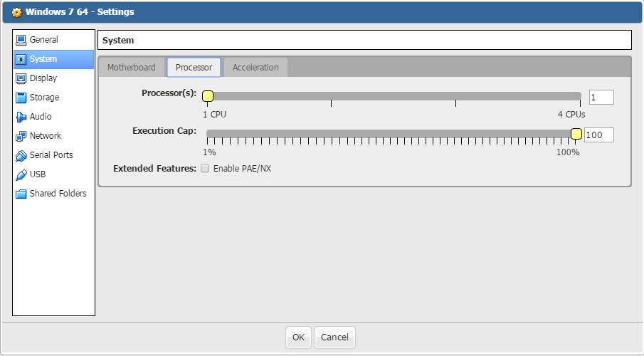The width and height of the screenshot is (644, 356).
Task: Click the Storage disk icon in sidebar
Action: click(x=21, y=98)
